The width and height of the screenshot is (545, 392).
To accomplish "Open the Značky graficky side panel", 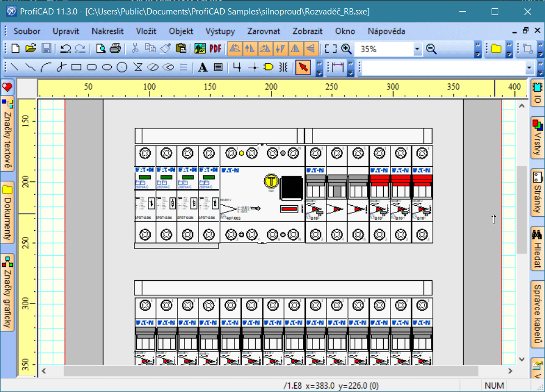I will point(7,292).
